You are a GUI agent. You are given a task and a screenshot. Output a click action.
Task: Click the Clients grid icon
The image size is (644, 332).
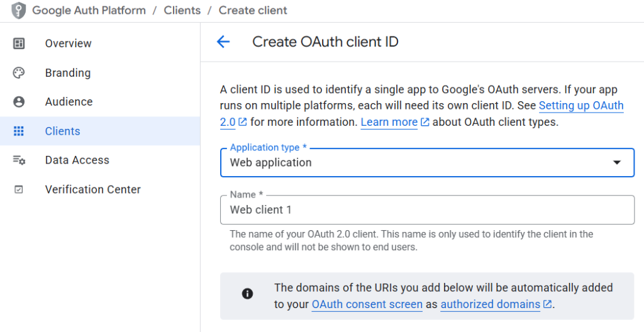19,131
